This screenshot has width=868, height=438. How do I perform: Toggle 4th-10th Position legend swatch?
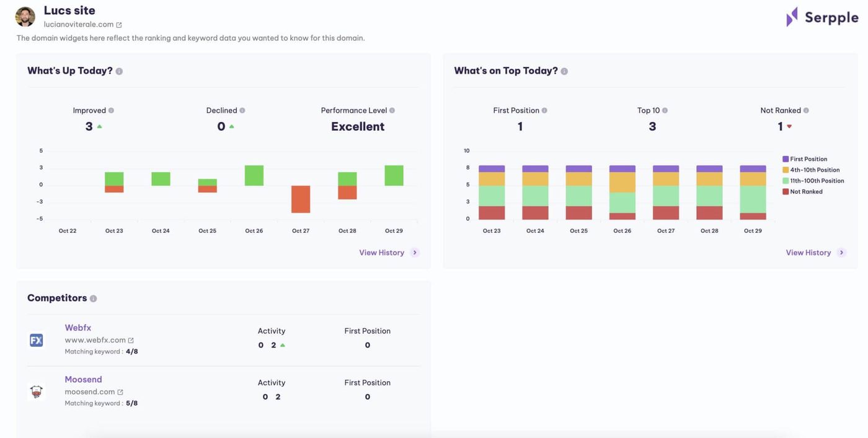point(786,170)
